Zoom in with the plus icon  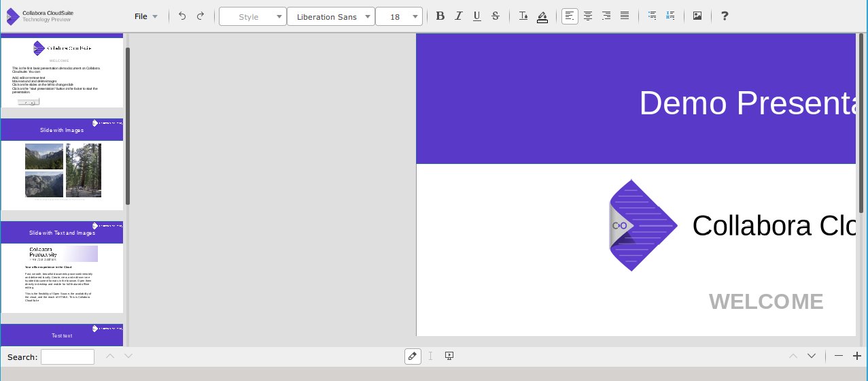point(856,357)
